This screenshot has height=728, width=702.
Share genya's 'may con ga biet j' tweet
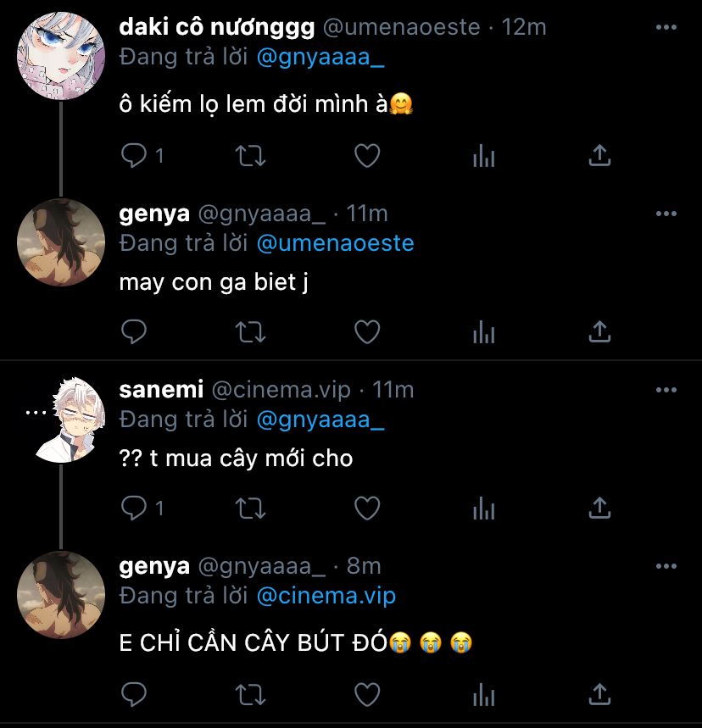[599, 331]
